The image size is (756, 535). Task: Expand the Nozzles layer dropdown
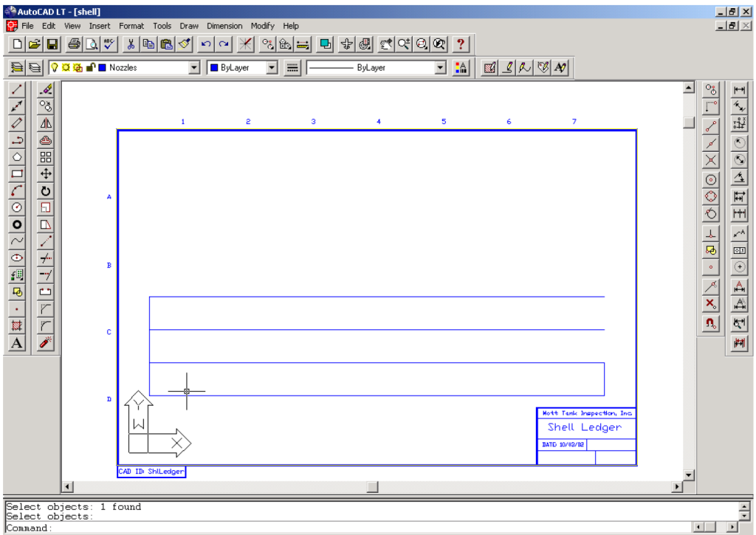pos(194,67)
